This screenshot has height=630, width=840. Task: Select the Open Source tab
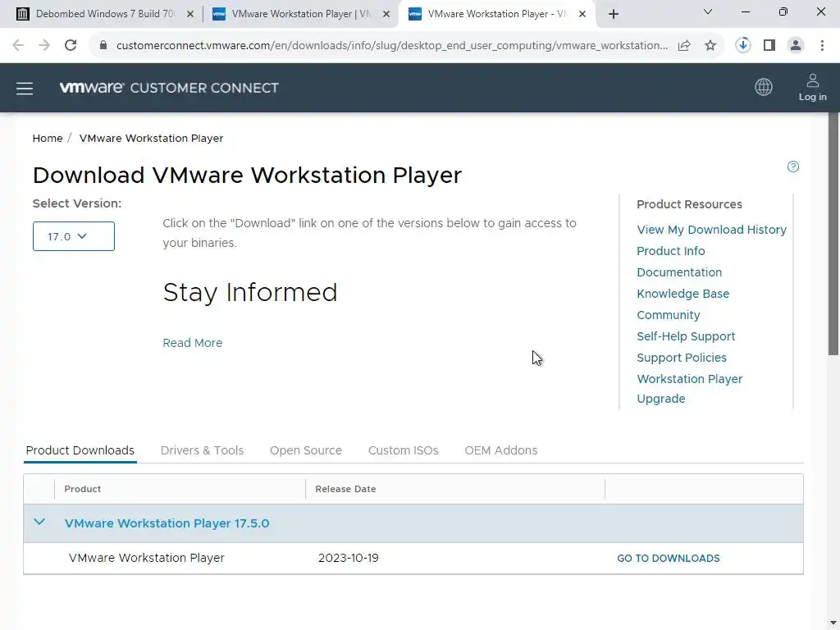(x=306, y=450)
